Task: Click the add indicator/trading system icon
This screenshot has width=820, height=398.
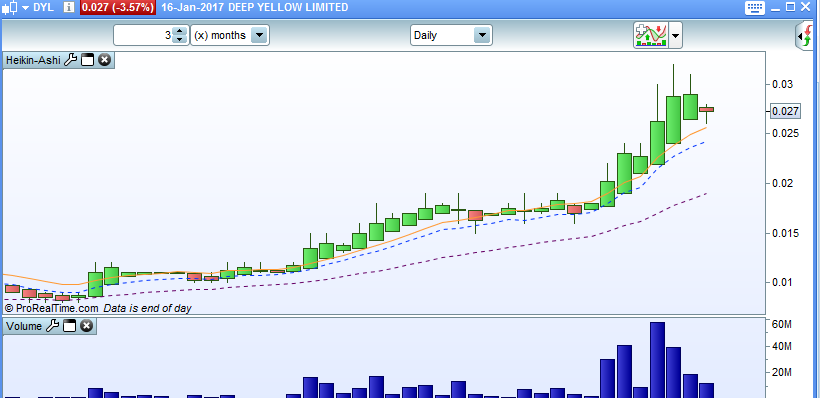Action: (x=651, y=36)
